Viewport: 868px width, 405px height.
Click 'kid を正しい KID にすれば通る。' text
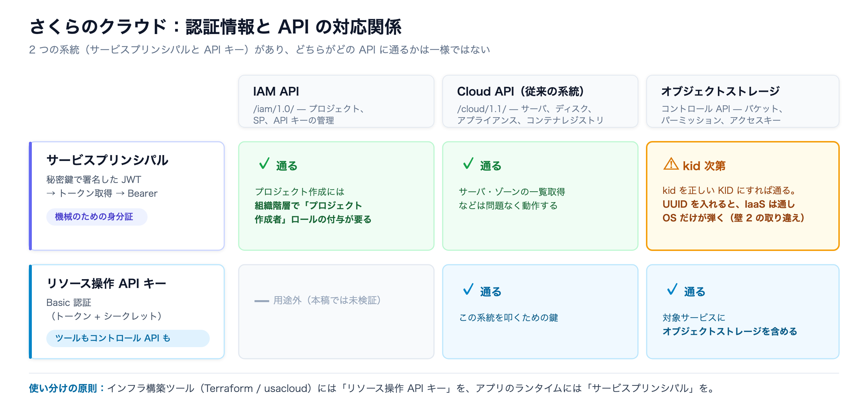729,191
